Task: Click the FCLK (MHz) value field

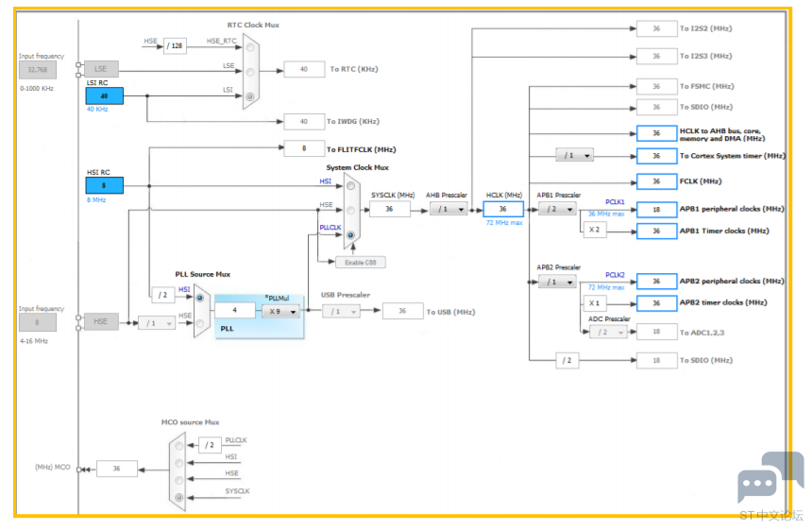Action: pyautogui.click(x=656, y=181)
